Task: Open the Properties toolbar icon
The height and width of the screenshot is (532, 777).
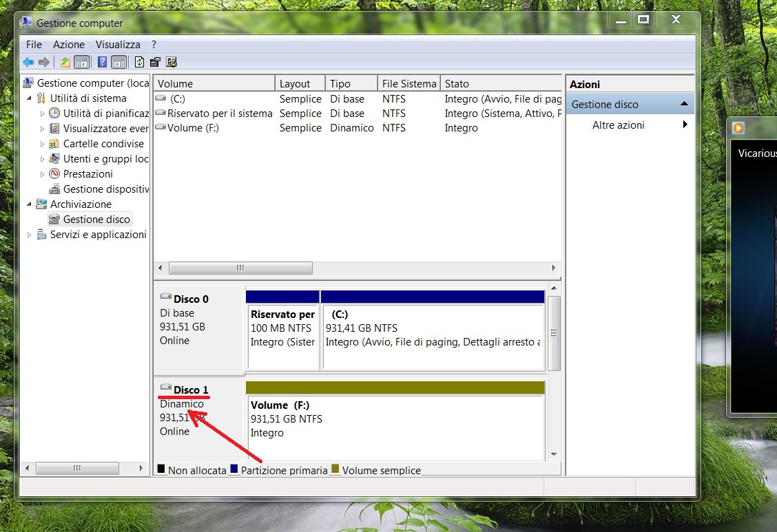Action: [x=155, y=63]
